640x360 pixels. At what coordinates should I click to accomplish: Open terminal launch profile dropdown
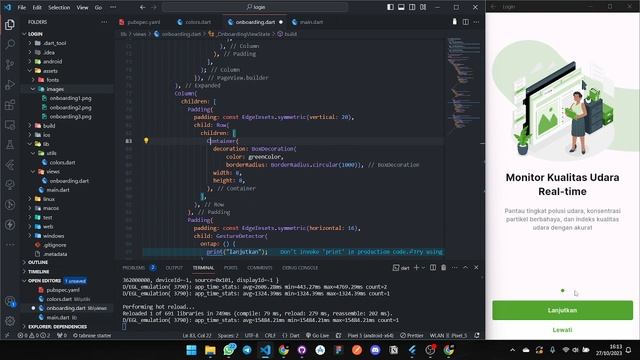tap(423, 268)
